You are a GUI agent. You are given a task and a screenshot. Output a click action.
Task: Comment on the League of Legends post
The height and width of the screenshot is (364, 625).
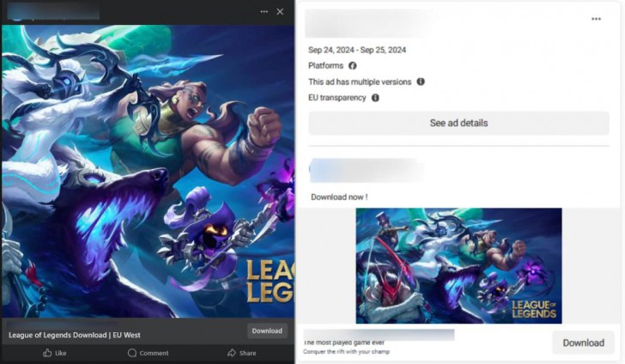tap(148, 353)
